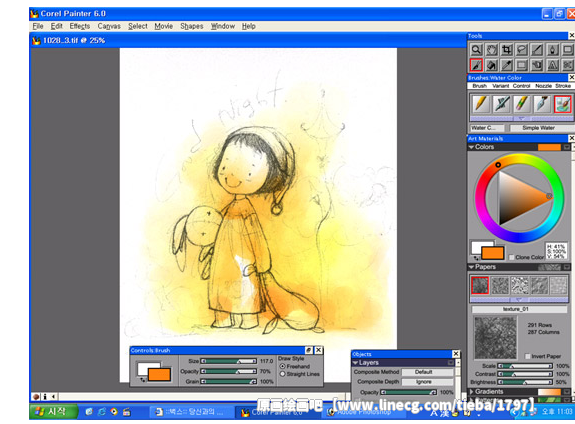This screenshot has height=424, width=575.
Task: Choose the Paint Bucket tool
Action: 491,65
